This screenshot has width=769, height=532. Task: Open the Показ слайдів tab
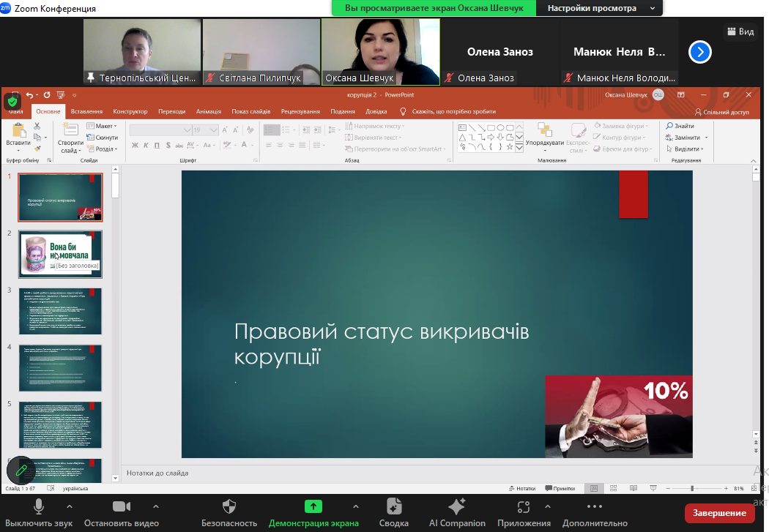coord(250,111)
